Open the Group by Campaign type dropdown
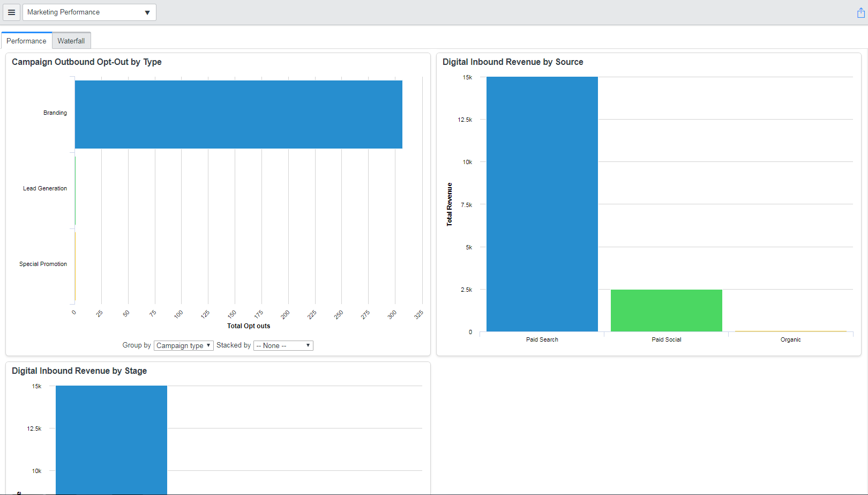The width and height of the screenshot is (868, 495). [184, 345]
